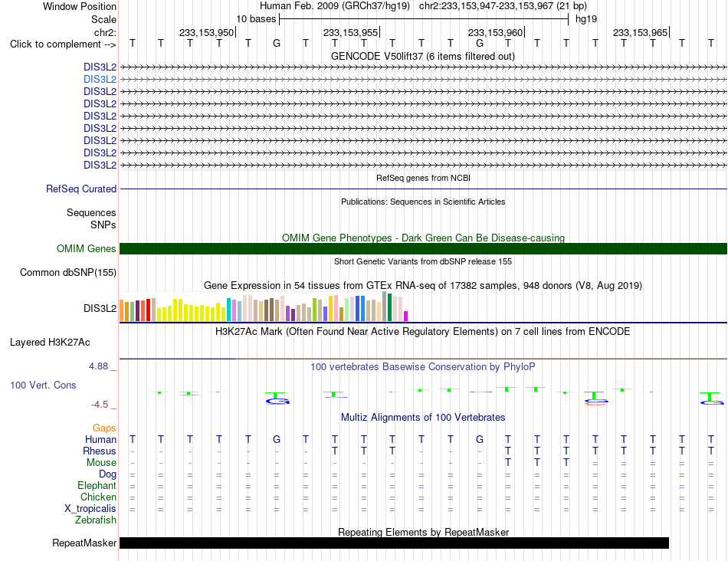Click the Mouse alignment row label

(x=101, y=463)
